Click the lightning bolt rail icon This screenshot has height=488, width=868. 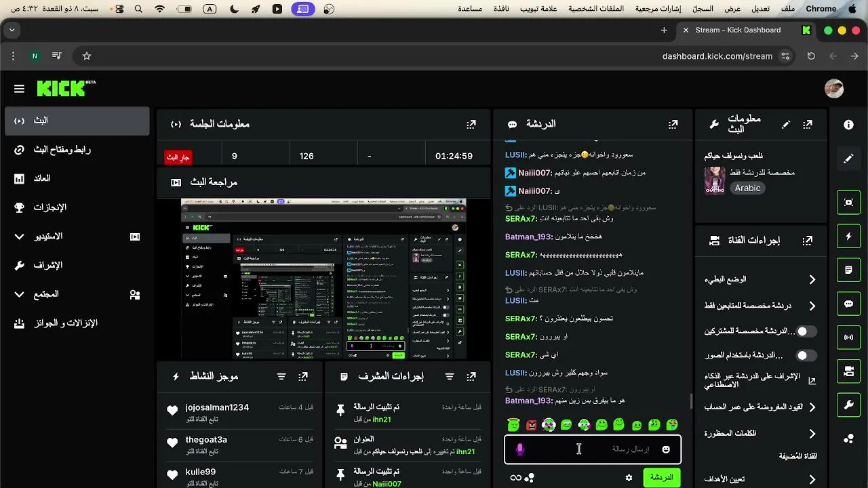848,236
